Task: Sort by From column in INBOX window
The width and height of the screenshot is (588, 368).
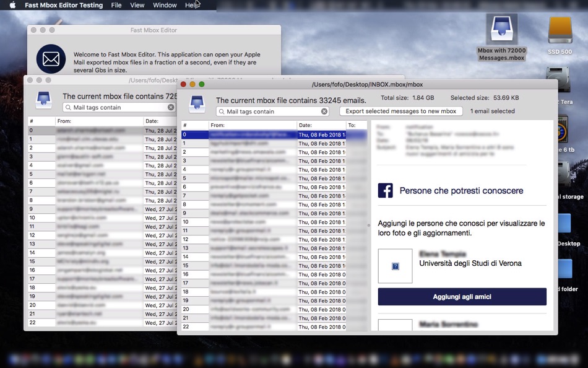Action: (x=253, y=125)
